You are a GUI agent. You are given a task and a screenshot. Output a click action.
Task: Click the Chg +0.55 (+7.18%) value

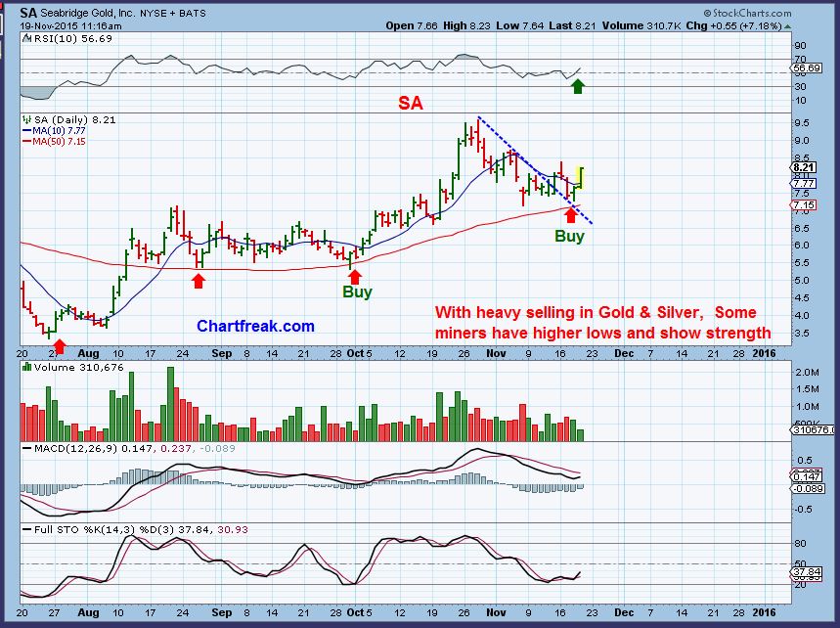pyautogui.click(x=733, y=25)
